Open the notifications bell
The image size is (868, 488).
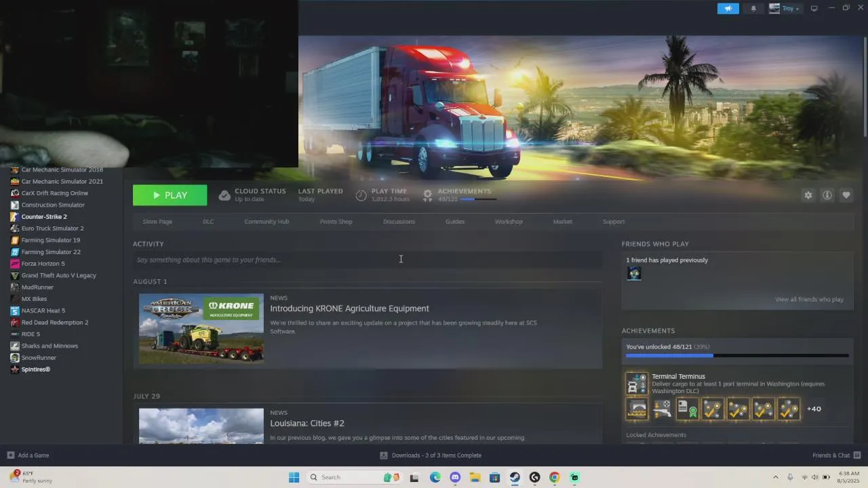(x=753, y=9)
